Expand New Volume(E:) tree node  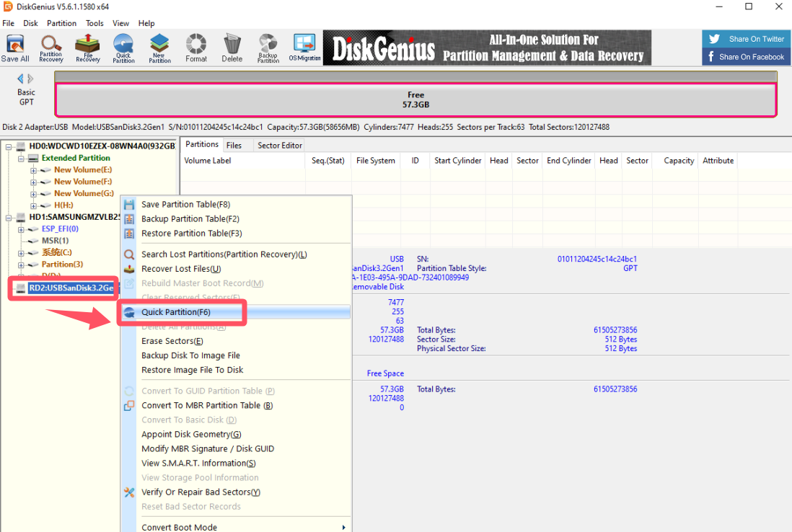click(x=33, y=171)
